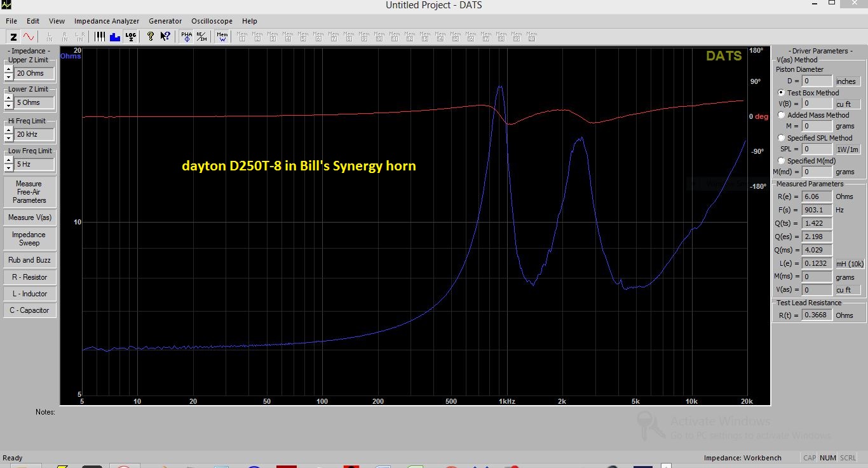Click the Mem W workbench memory icon
Viewport: 868px width, 468px height.
[222, 36]
